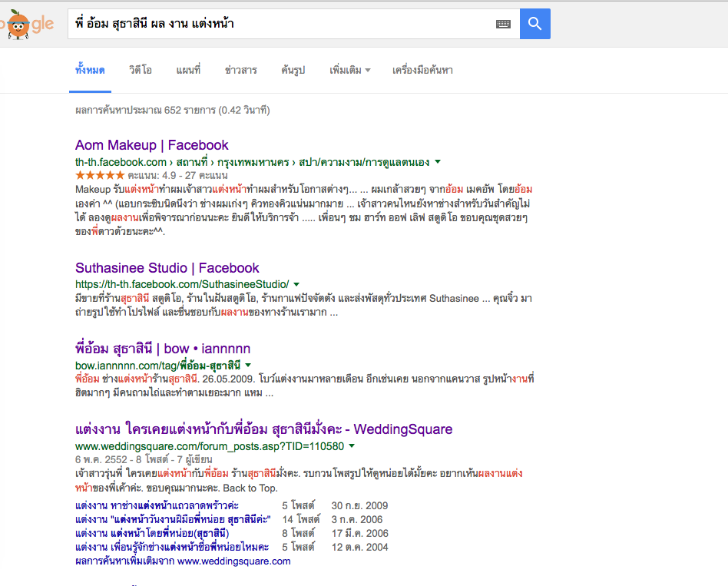Screen dimensions: 728x586
Task: Click the th-th.facebook.com breadcrumb URL
Action: click(x=252, y=162)
